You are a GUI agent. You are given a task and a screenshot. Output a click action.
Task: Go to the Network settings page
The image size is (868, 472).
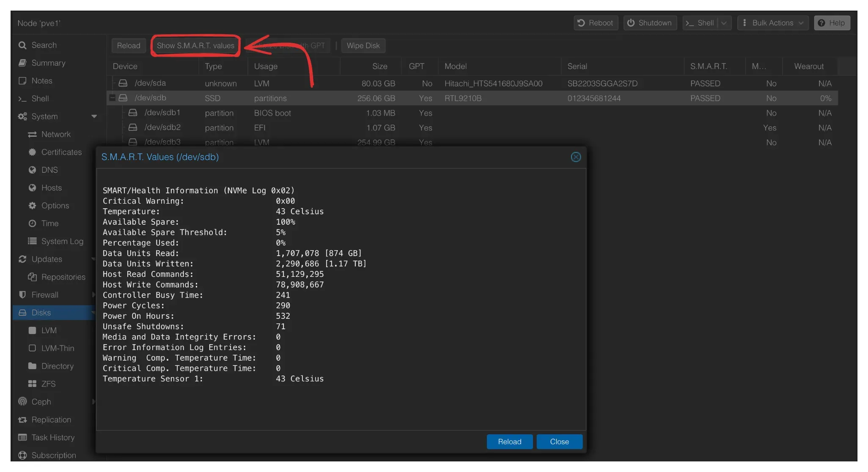click(x=56, y=134)
